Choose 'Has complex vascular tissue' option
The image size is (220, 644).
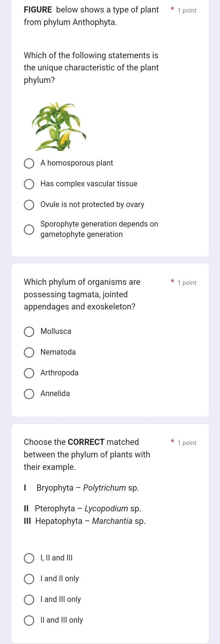[29, 184]
